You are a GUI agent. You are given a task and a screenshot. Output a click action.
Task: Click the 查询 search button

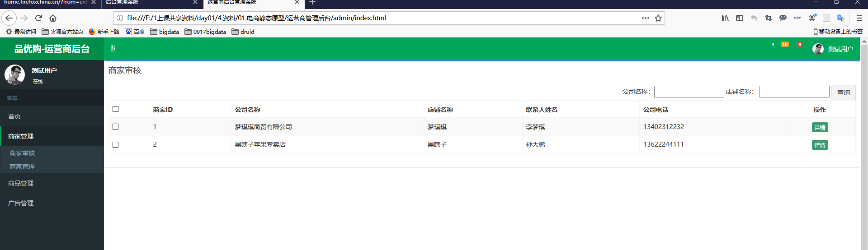(x=844, y=92)
